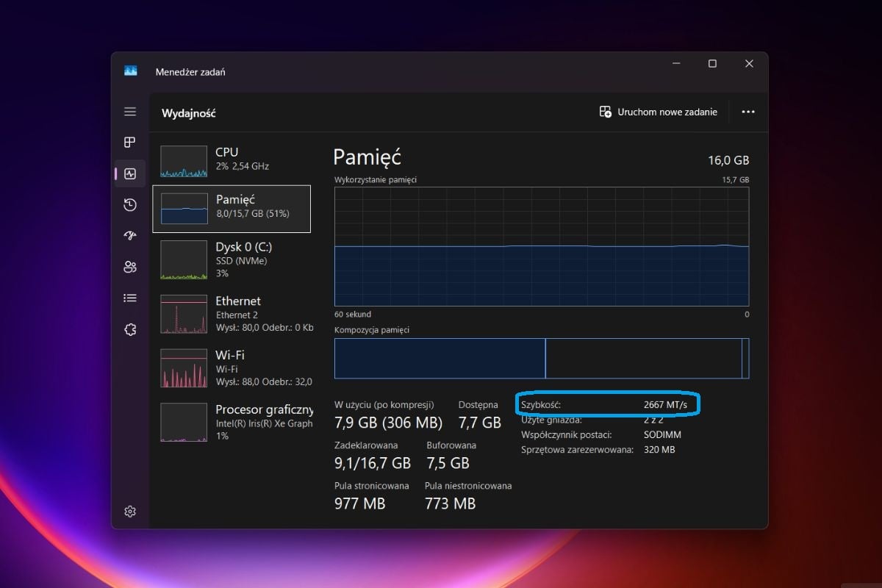Open the Users sidebar icon
Image resolution: width=882 pixels, height=588 pixels.
tap(130, 267)
